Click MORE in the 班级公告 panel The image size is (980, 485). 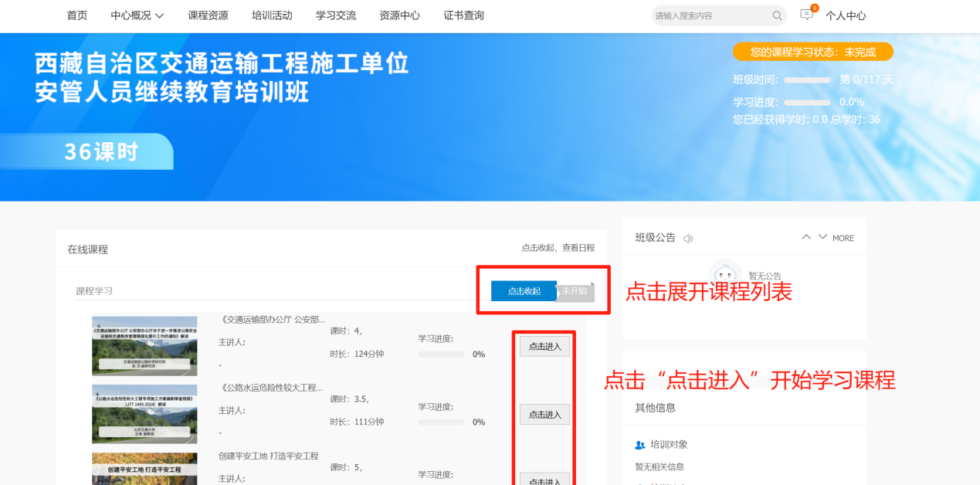pyautogui.click(x=843, y=239)
